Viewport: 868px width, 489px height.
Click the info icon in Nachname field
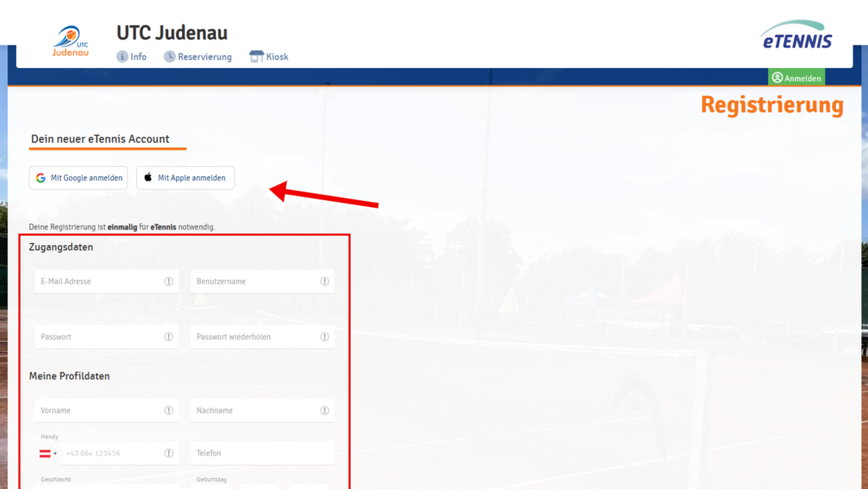tap(324, 411)
